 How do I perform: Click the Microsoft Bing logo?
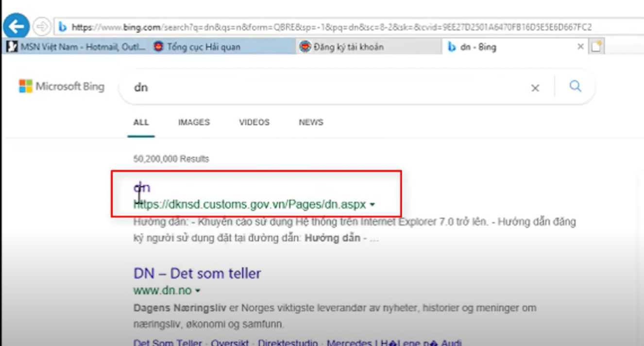pyautogui.click(x=62, y=86)
